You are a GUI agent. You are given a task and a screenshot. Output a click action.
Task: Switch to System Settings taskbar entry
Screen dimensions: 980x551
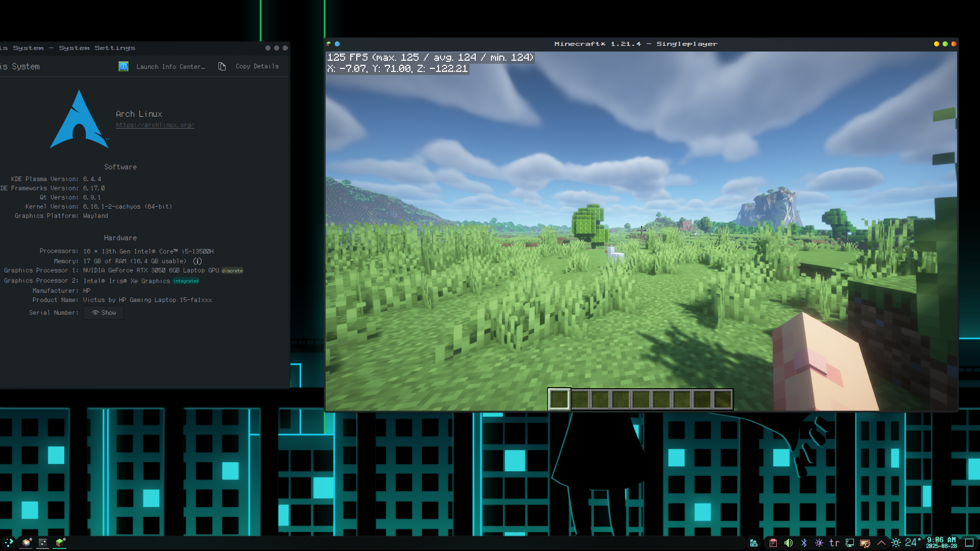click(x=43, y=542)
